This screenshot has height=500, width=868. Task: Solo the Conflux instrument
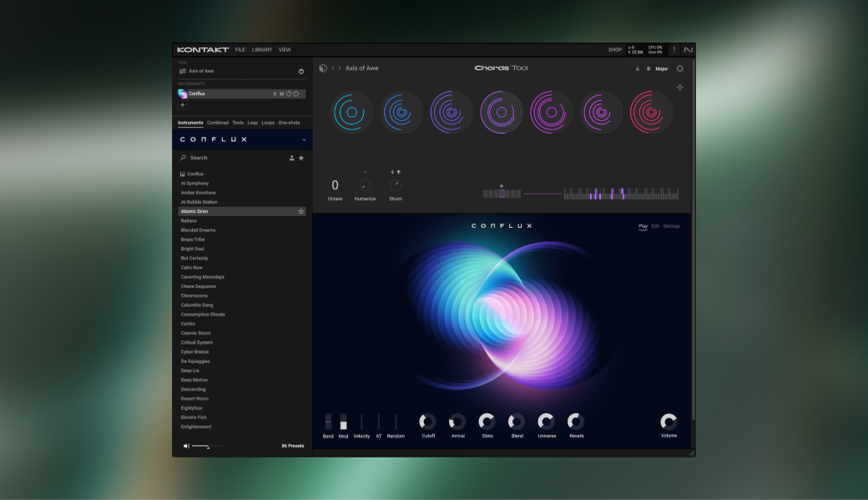275,94
